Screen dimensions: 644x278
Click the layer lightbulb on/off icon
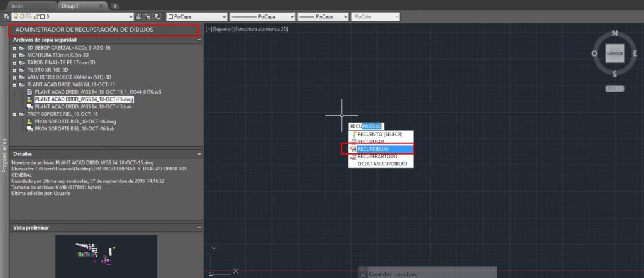click(x=15, y=16)
